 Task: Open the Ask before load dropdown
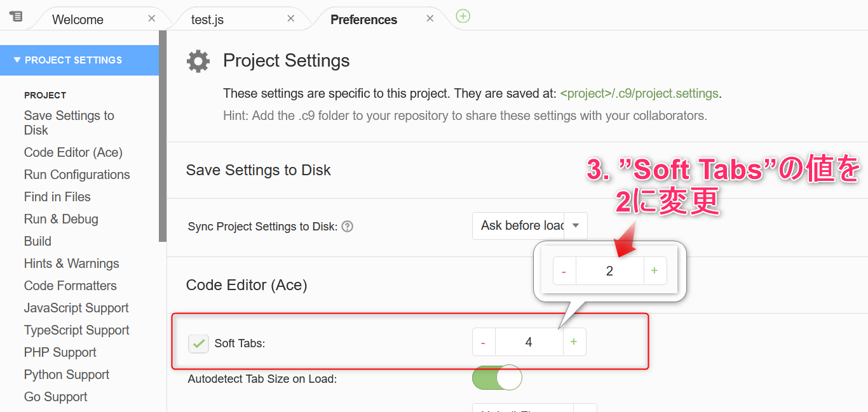click(575, 225)
